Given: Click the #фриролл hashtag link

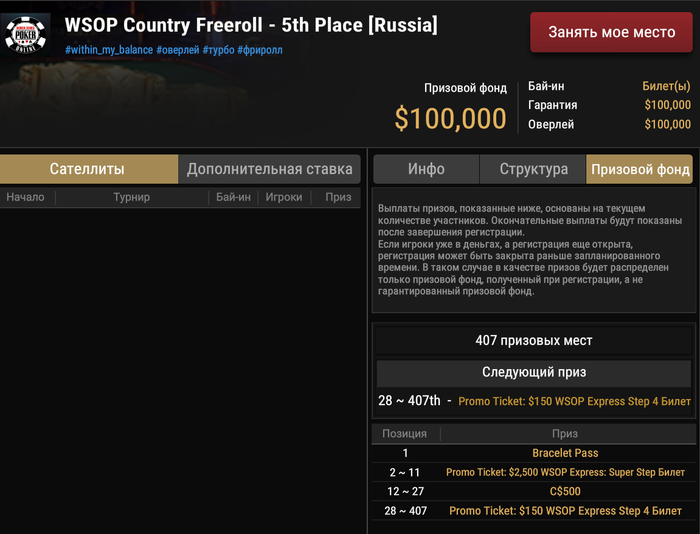Looking at the screenshot, I should [x=262, y=50].
